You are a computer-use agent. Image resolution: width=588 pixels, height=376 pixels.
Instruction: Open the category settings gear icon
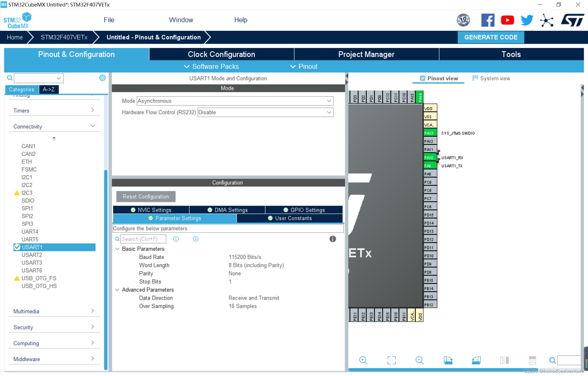[x=102, y=78]
